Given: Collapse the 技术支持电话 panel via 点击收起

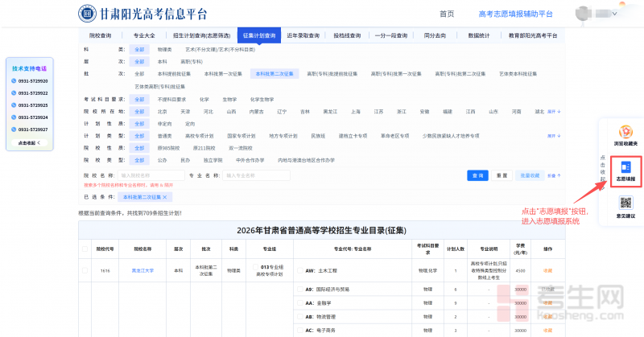Looking at the screenshot, I should click(x=29, y=143).
